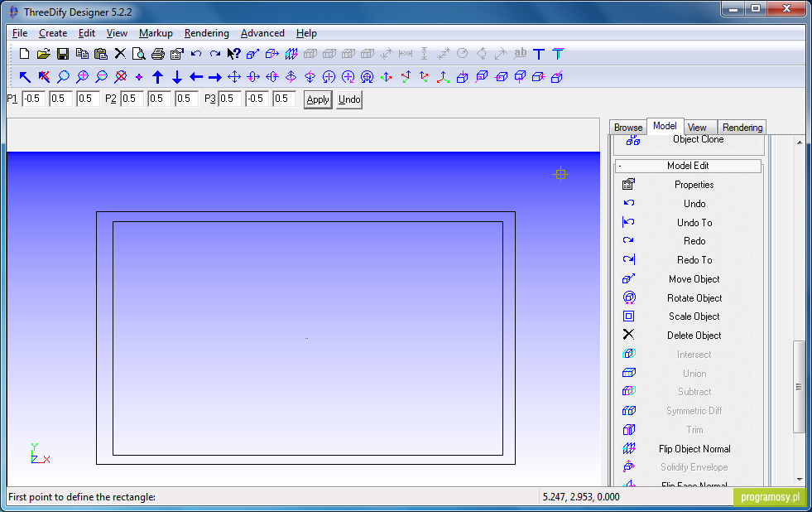Viewport: 812px width, 512px height.
Task: Click the Edit menu
Action: [86, 33]
